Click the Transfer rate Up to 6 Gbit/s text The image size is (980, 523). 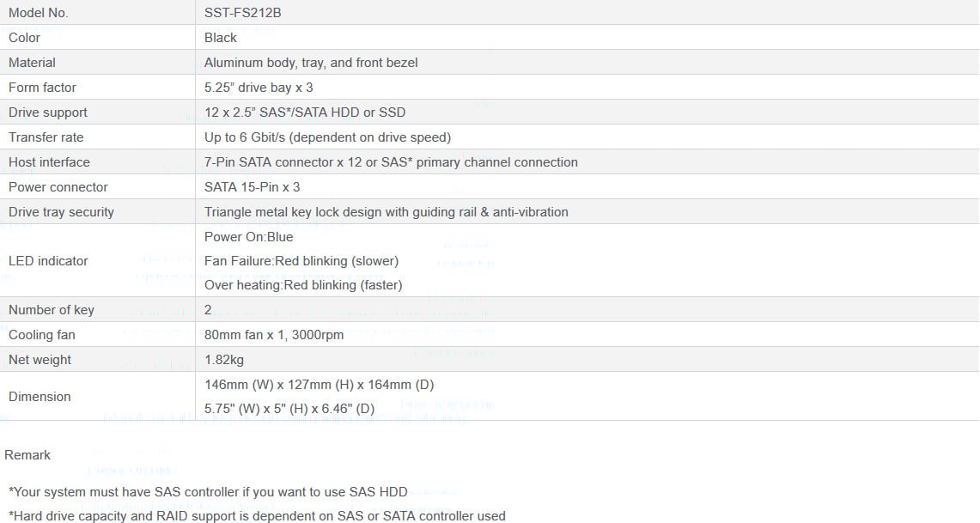coord(327,137)
